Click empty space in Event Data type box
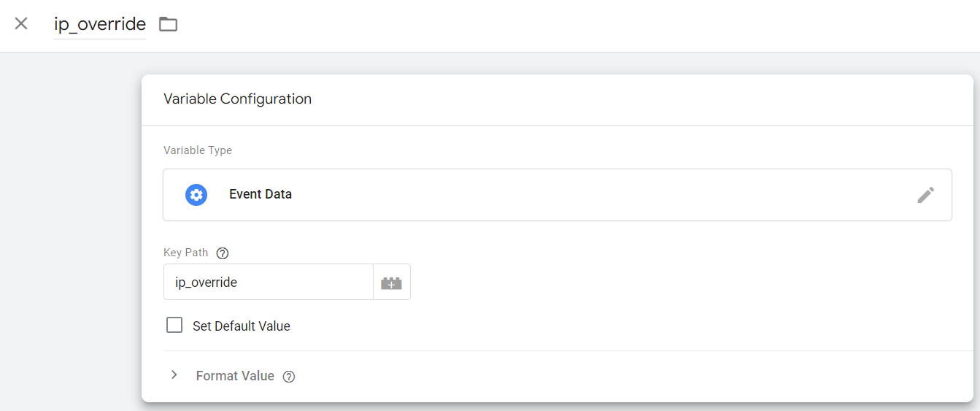This screenshot has width=980, height=411. tap(584, 195)
